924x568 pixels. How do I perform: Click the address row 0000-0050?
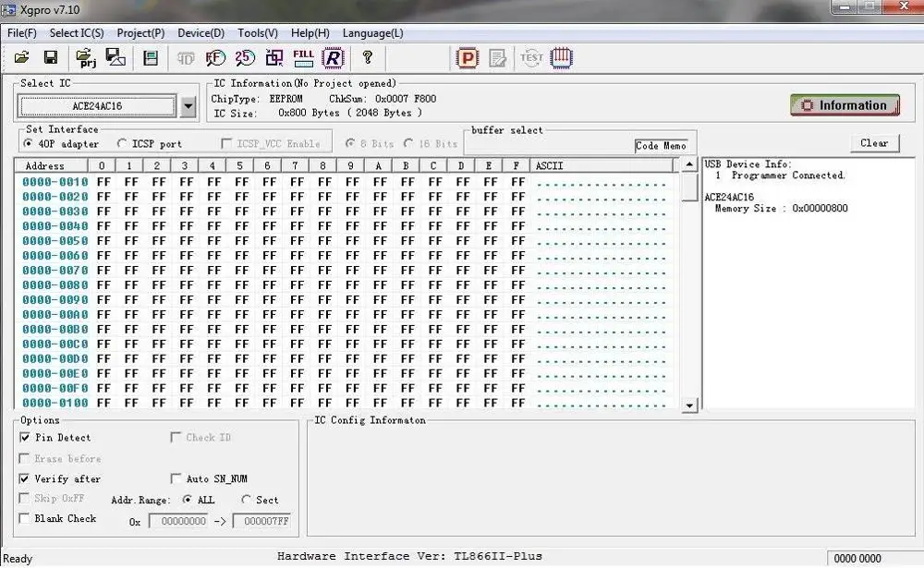tap(55, 240)
